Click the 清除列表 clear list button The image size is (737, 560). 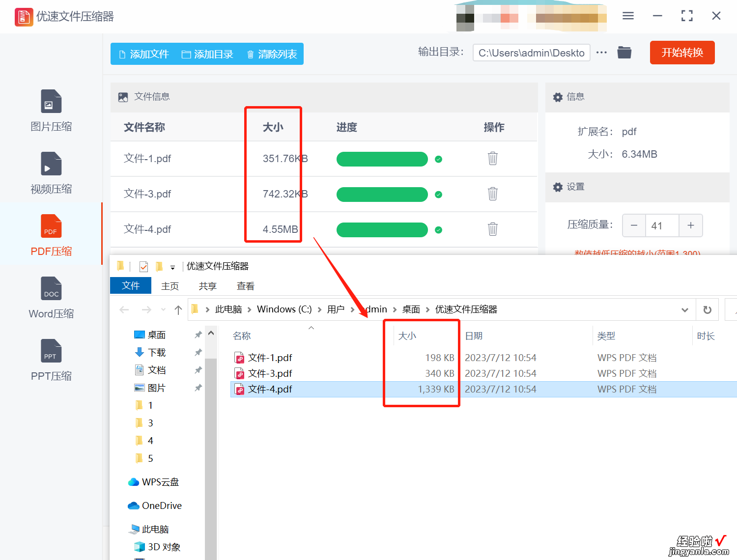pos(272,54)
